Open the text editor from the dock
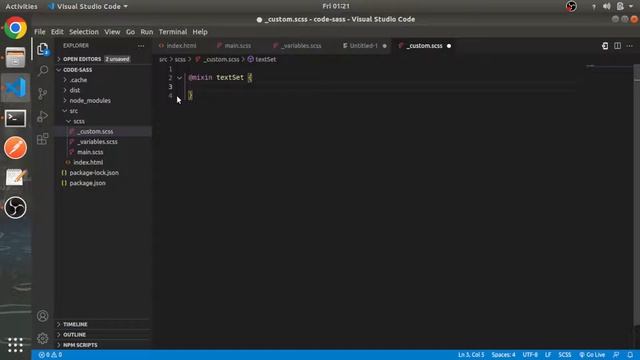 [16, 178]
